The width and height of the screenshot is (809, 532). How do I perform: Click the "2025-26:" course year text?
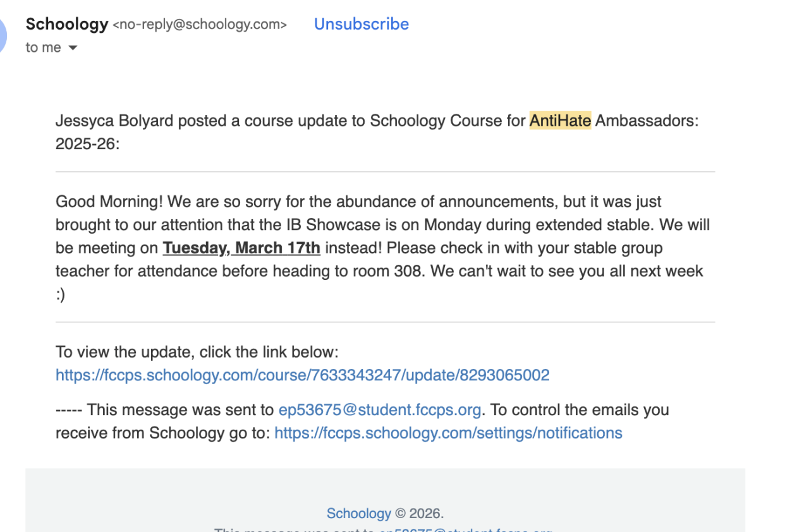pyautogui.click(x=87, y=143)
